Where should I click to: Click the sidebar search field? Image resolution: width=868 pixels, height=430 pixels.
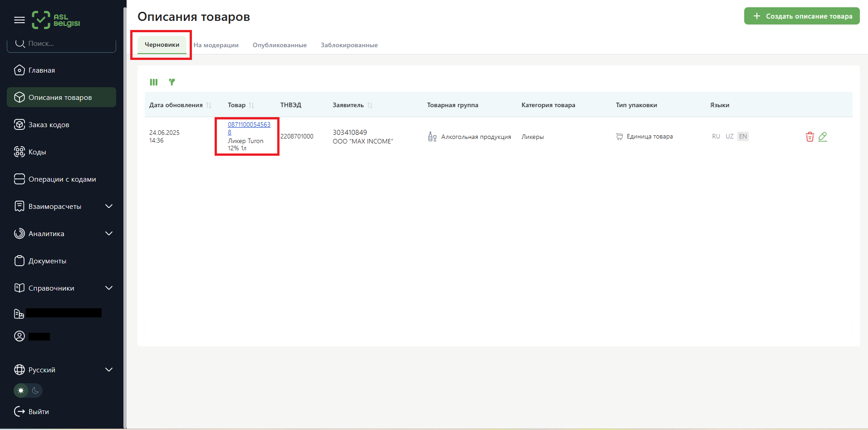point(64,44)
